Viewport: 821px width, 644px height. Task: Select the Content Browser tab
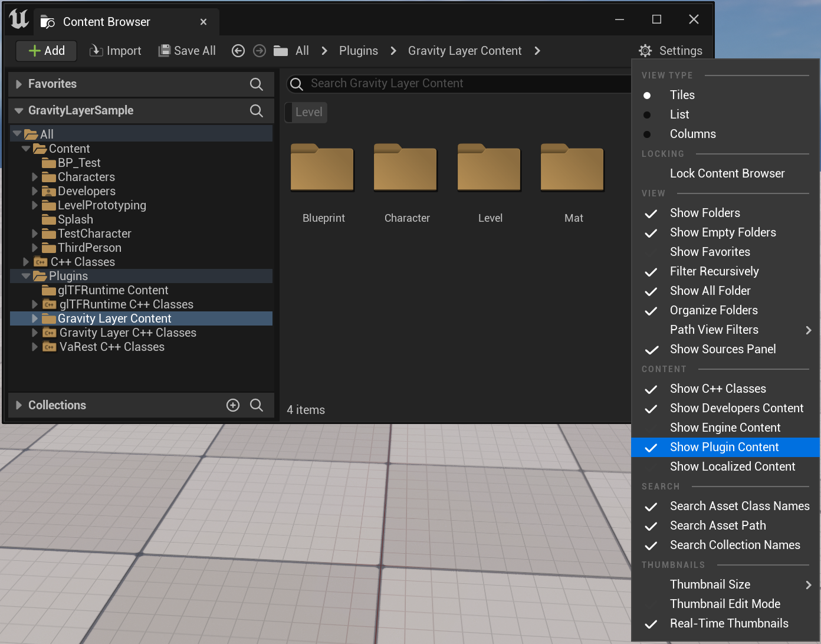[x=106, y=21]
